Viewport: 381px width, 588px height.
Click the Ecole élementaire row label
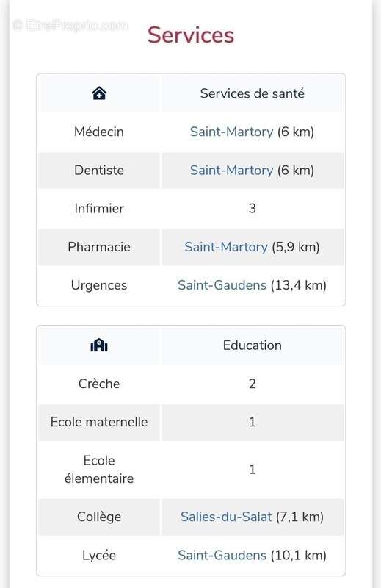click(x=99, y=470)
